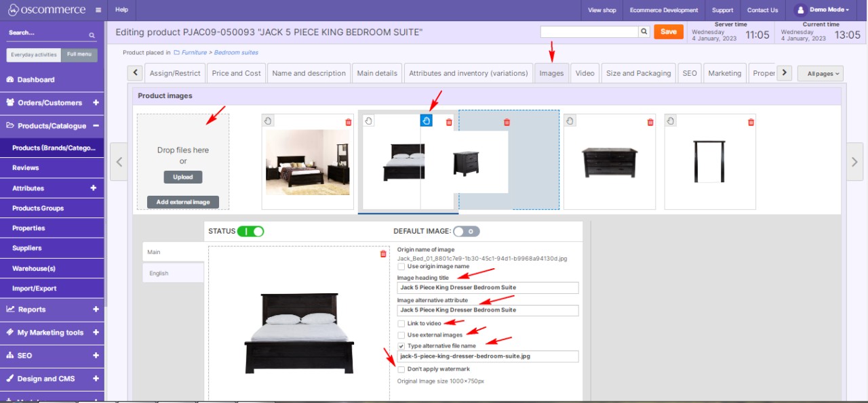Delete the bedroom suite photo thumbnail
868x403 pixels.
349,122
